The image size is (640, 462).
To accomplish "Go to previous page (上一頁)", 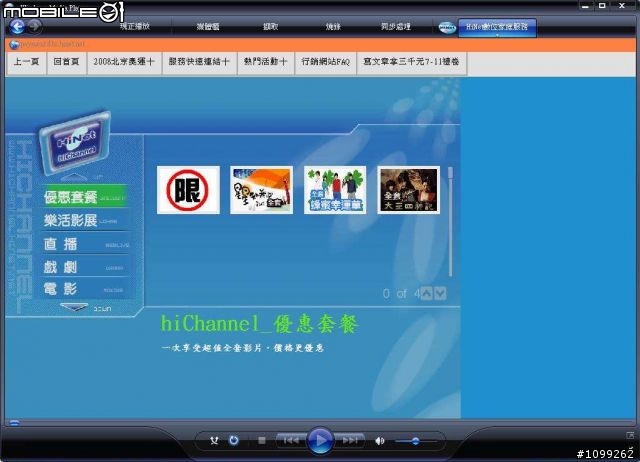I will click(26, 62).
